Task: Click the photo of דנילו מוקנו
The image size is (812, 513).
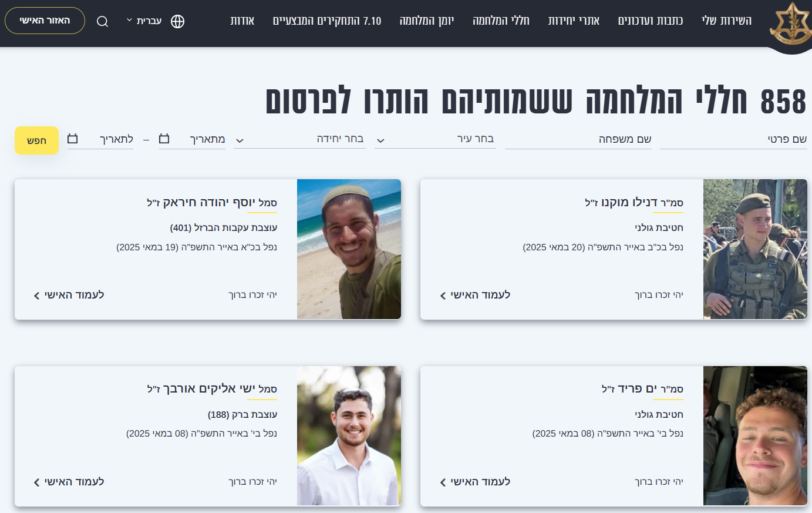Action: 755,249
